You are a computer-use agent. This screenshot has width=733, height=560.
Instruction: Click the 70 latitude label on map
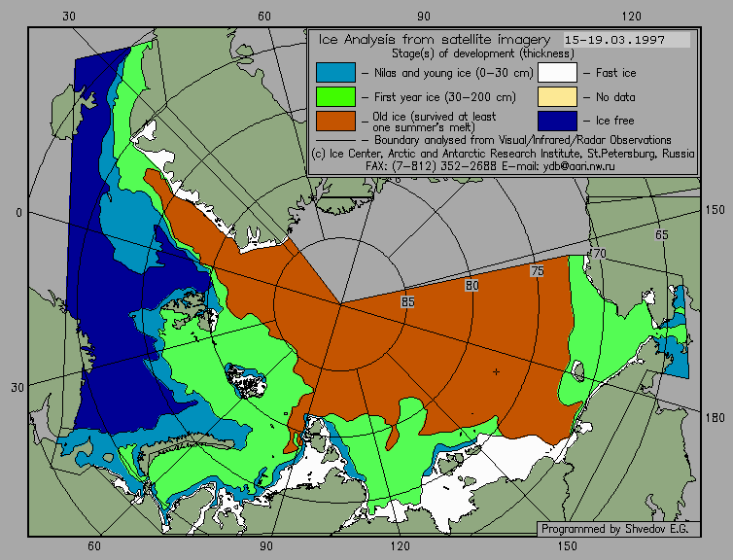[x=599, y=254]
